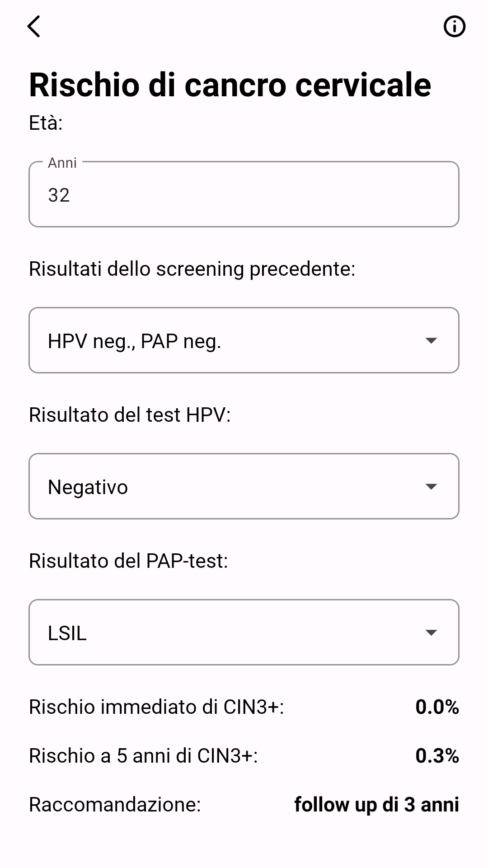Click arrow next to Negativo
Screen dimensions: 488x868
pyautogui.click(x=431, y=486)
